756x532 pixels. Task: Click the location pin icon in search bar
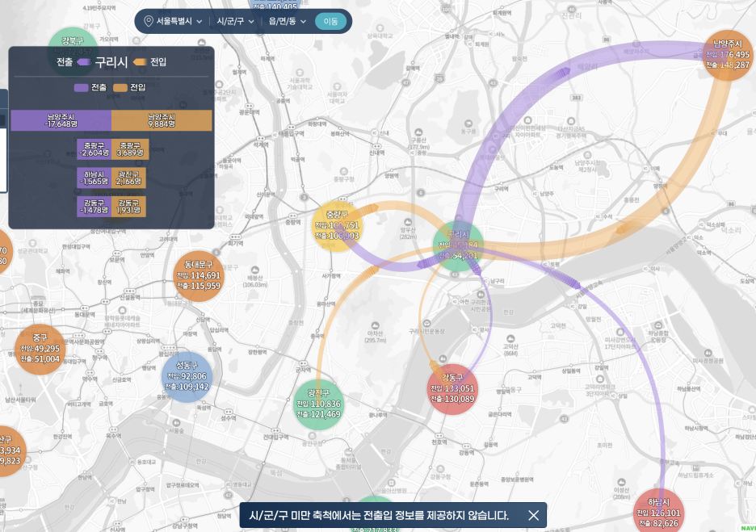click(x=149, y=21)
